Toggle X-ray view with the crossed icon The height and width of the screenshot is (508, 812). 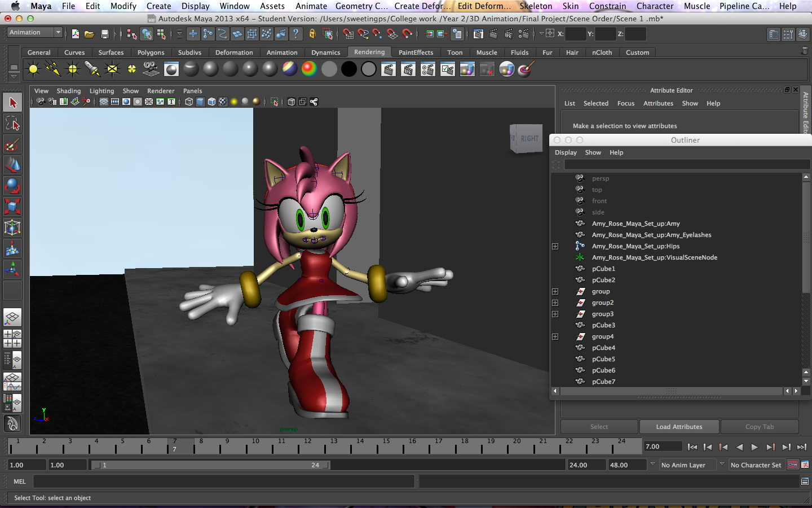tap(148, 102)
